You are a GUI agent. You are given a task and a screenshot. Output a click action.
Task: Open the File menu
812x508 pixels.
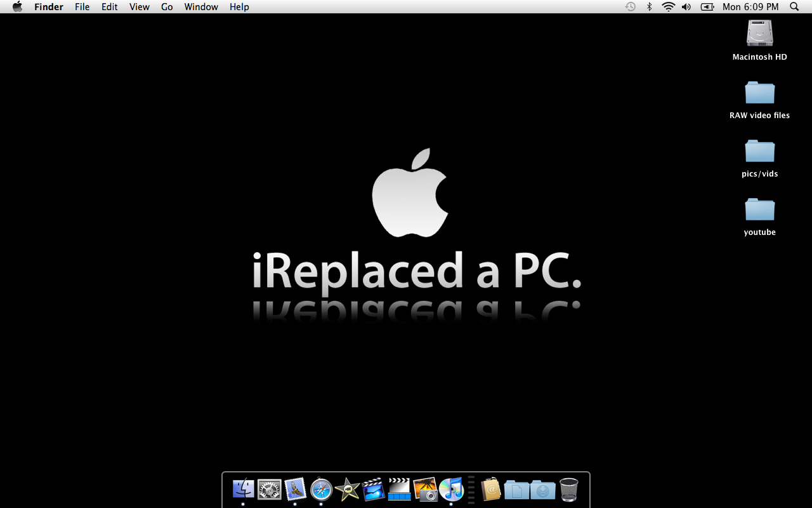(82, 6)
